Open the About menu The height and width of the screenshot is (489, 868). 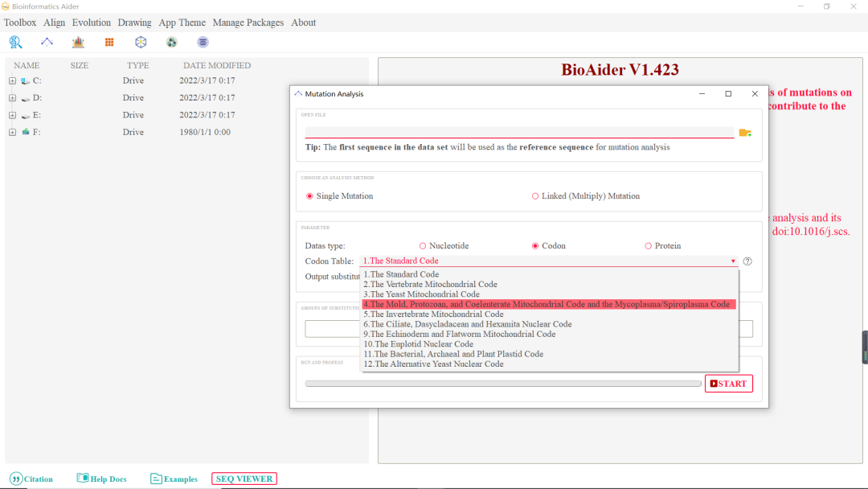[x=303, y=23]
